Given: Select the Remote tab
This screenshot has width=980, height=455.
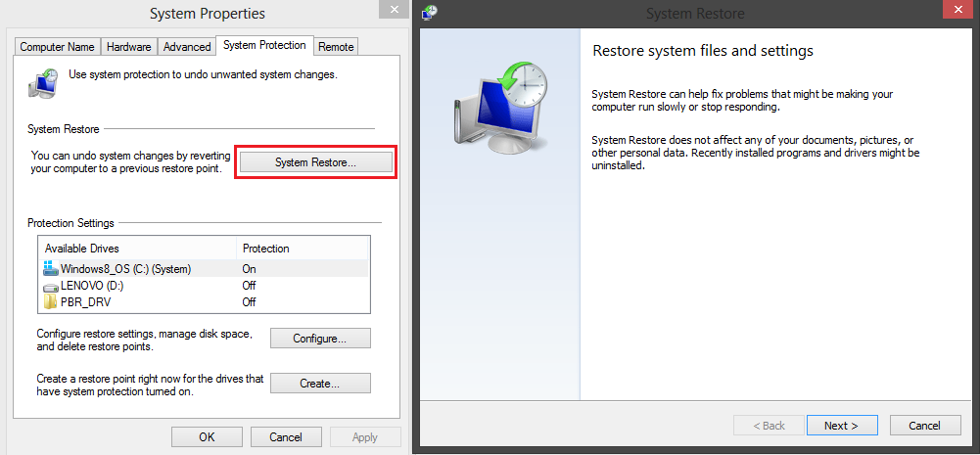Looking at the screenshot, I should coord(337,47).
